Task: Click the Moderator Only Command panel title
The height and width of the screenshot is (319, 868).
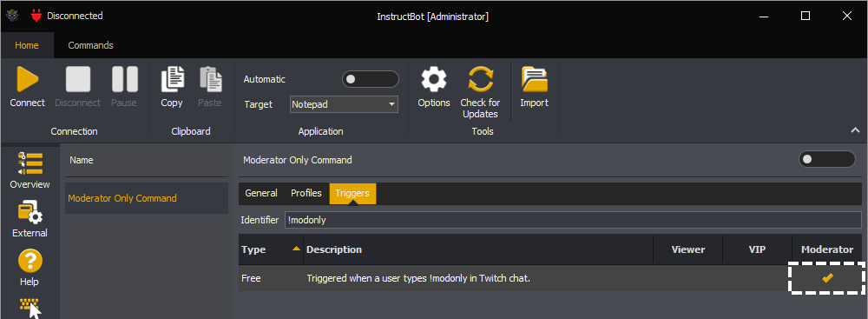Action: point(298,160)
